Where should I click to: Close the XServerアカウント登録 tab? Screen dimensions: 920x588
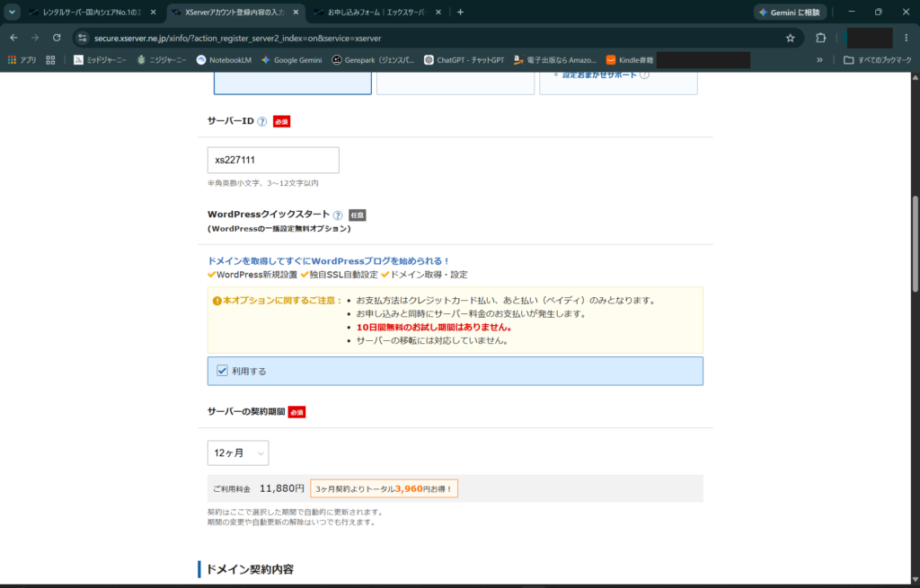(x=296, y=12)
